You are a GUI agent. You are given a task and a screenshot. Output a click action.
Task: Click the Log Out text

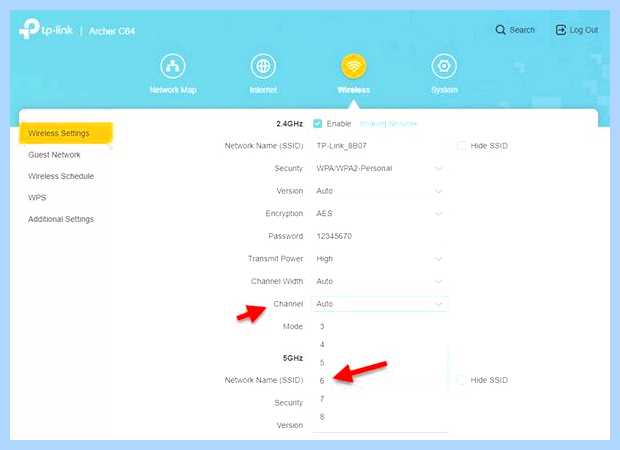point(584,30)
